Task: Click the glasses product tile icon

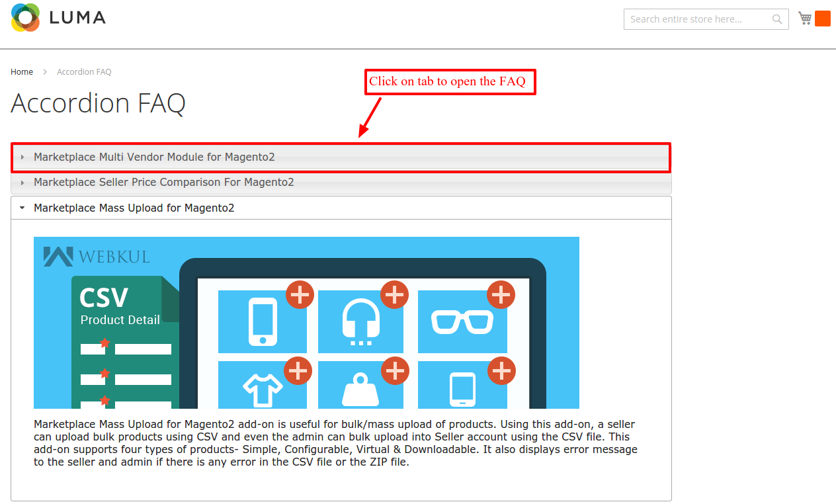Action: point(462,322)
